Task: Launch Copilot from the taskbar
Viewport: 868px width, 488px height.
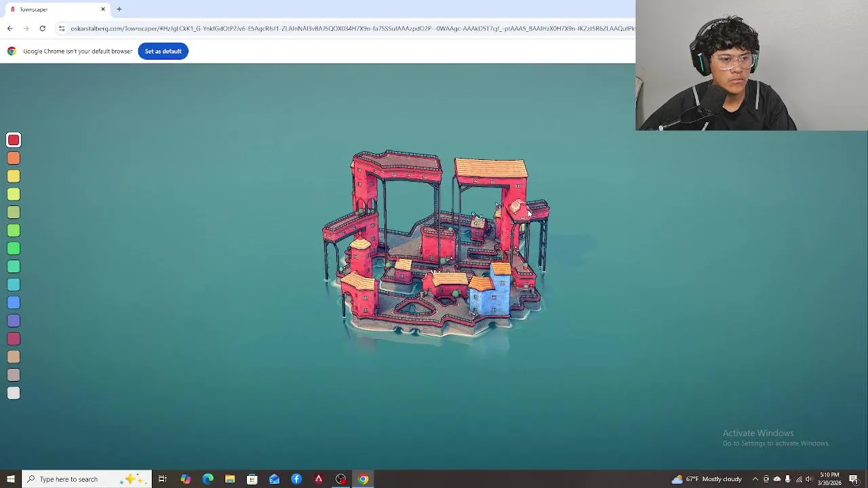Action: [185, 479]
